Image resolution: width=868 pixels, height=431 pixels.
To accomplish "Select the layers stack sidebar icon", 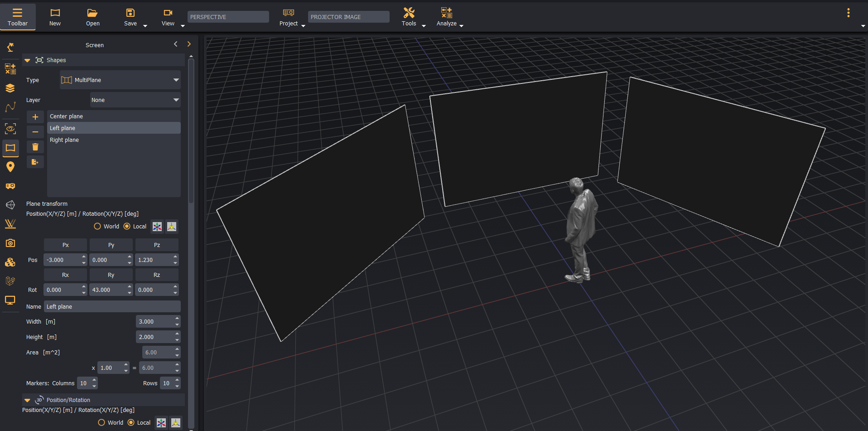I will (x=10, y=88).
